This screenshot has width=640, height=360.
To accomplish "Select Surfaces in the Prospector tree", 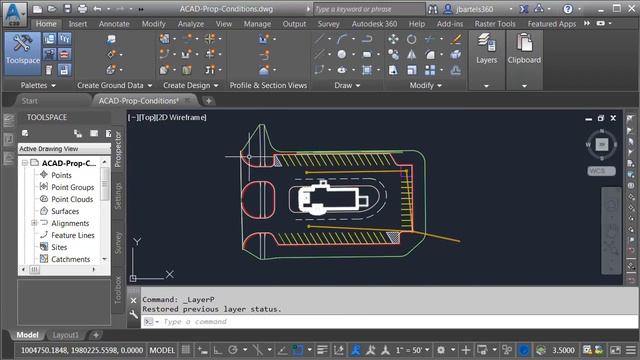I will [x=65, y=211].
